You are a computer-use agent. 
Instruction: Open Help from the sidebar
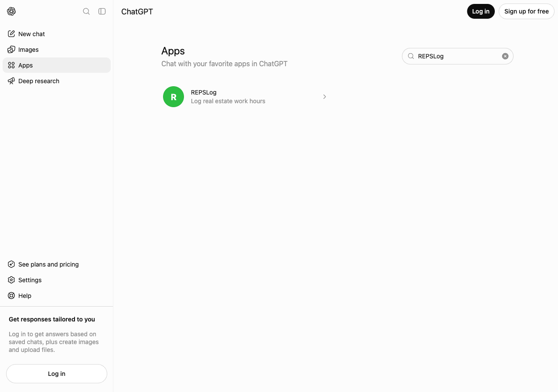[57, 295]
